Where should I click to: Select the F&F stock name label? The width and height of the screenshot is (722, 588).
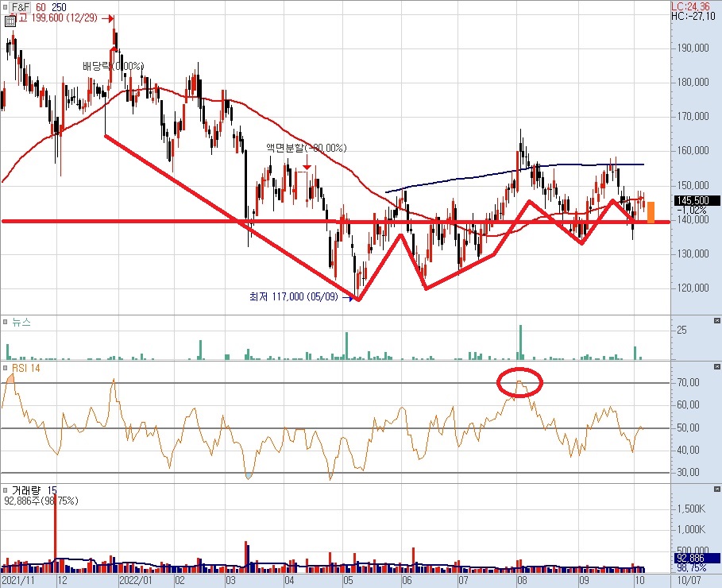click(21, 7)
